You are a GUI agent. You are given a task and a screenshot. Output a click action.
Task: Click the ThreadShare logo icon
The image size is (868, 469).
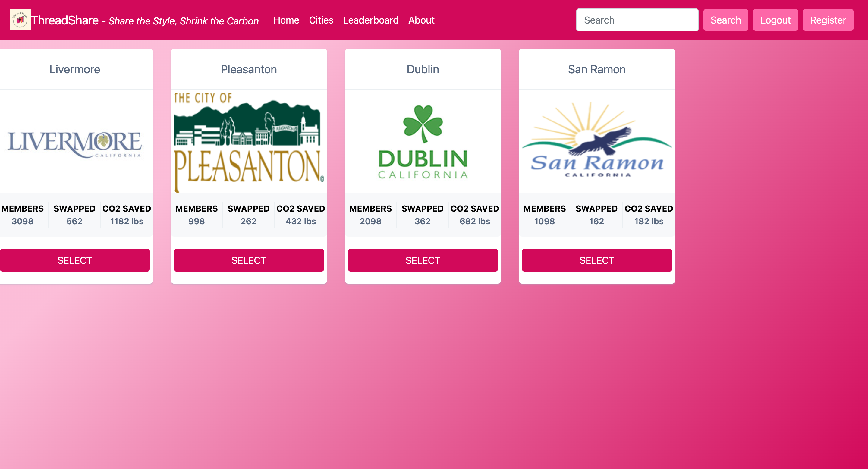click(20, 20)
